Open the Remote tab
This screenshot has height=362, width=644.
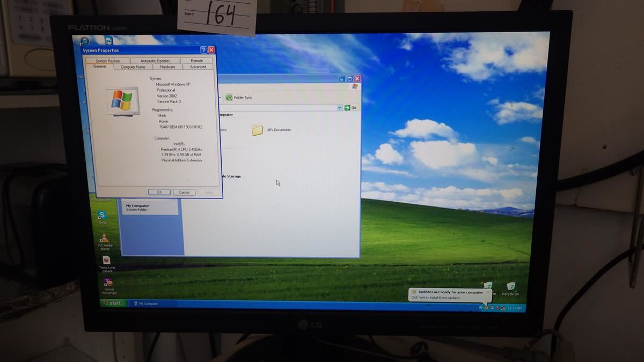(196, 61)
